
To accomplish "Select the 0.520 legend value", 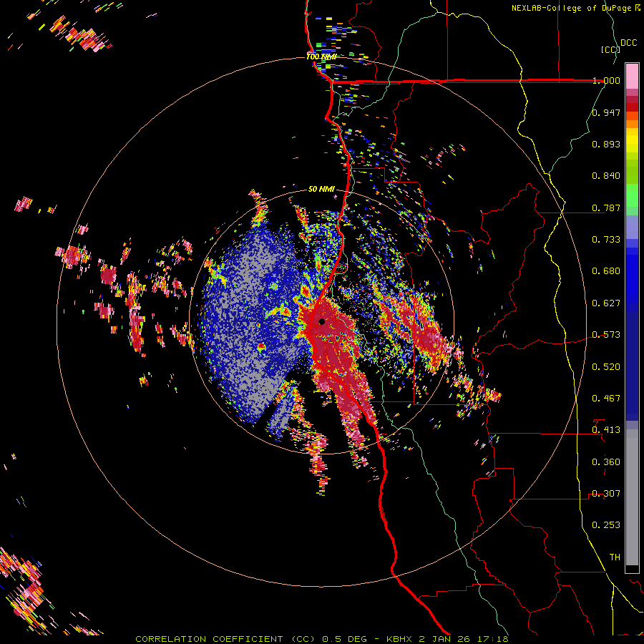I will [x=606, y=367].
